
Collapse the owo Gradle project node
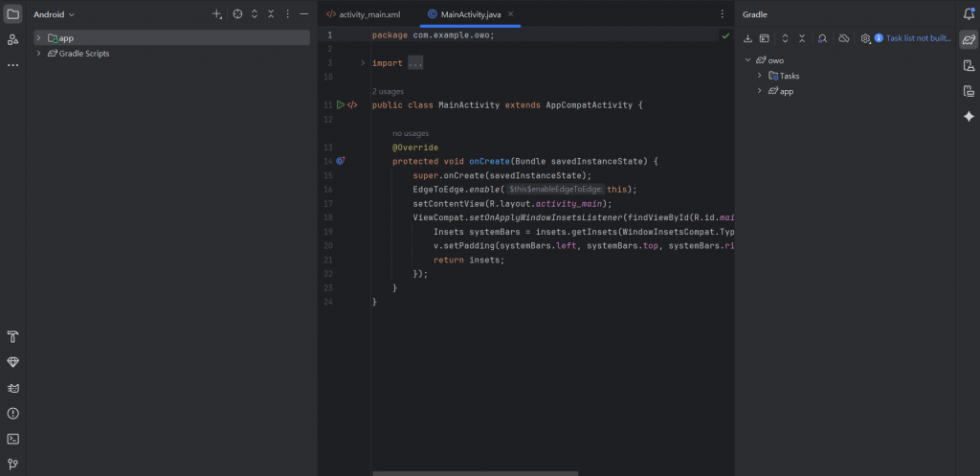[747, 60]
